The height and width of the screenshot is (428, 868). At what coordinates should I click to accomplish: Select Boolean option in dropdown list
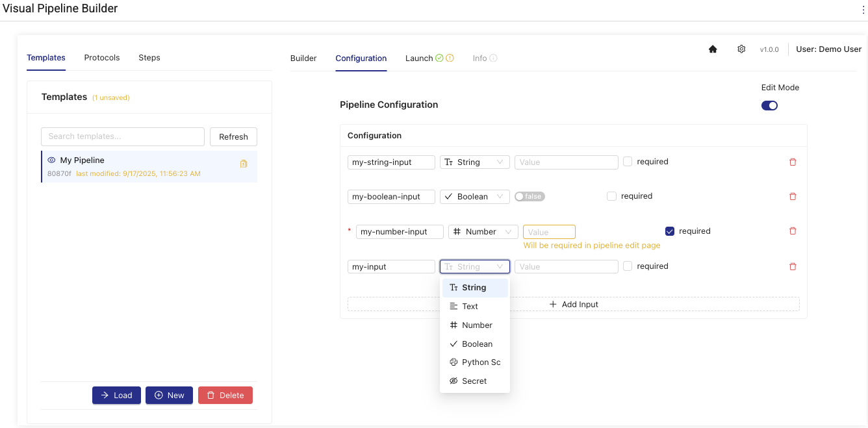(x=475, y=344)
